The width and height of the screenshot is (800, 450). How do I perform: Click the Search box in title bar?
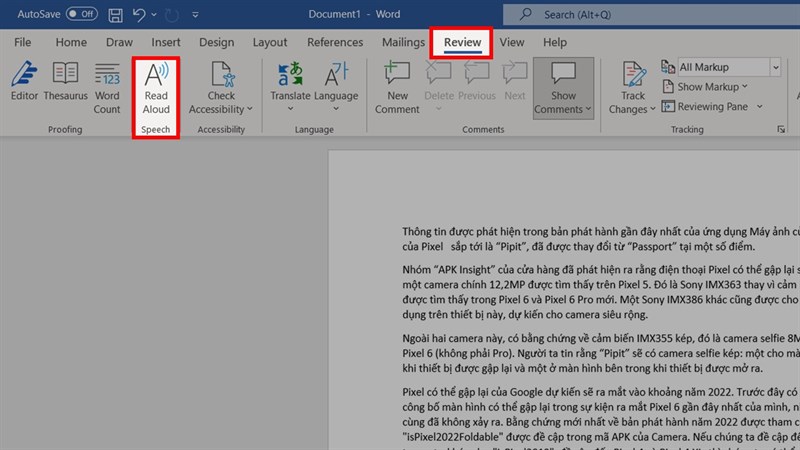652,15
